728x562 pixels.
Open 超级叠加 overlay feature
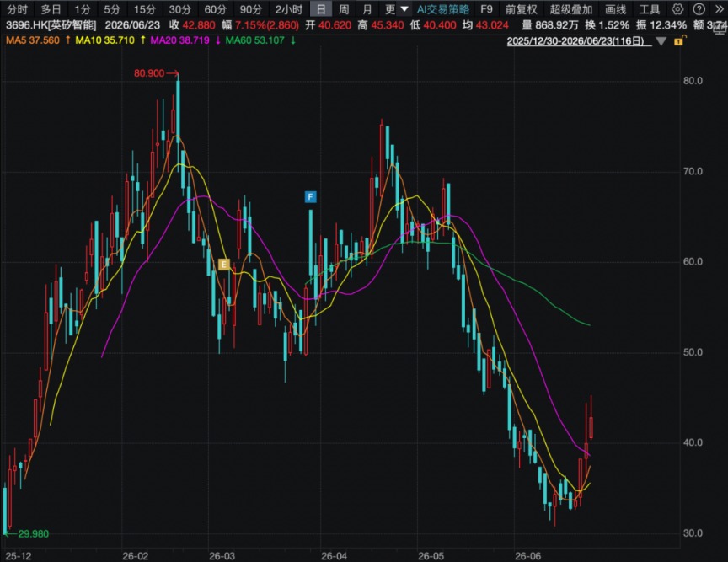[x=571, y=9]
